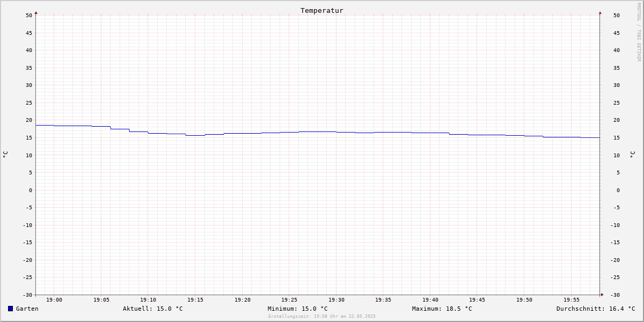The height and width of the screenshot is (322, 644).
Task: Select the 'Maximum: 18.5 °C' value
Action: click(442, 309)
